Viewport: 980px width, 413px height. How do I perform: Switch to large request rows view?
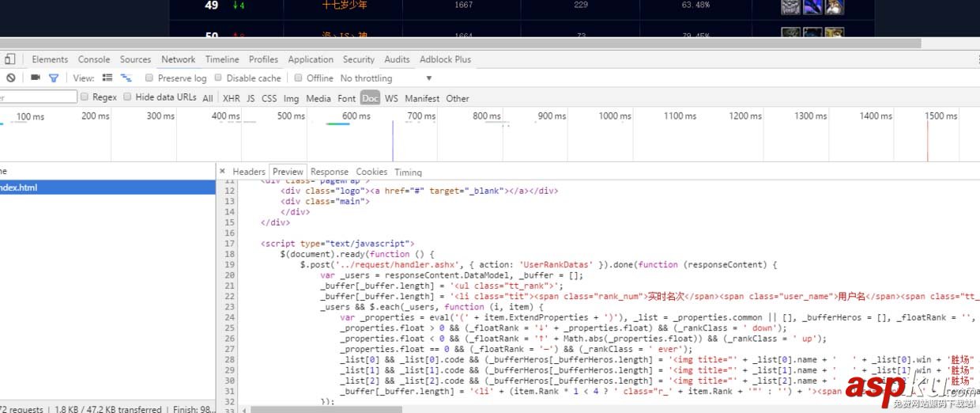[107, 78]
